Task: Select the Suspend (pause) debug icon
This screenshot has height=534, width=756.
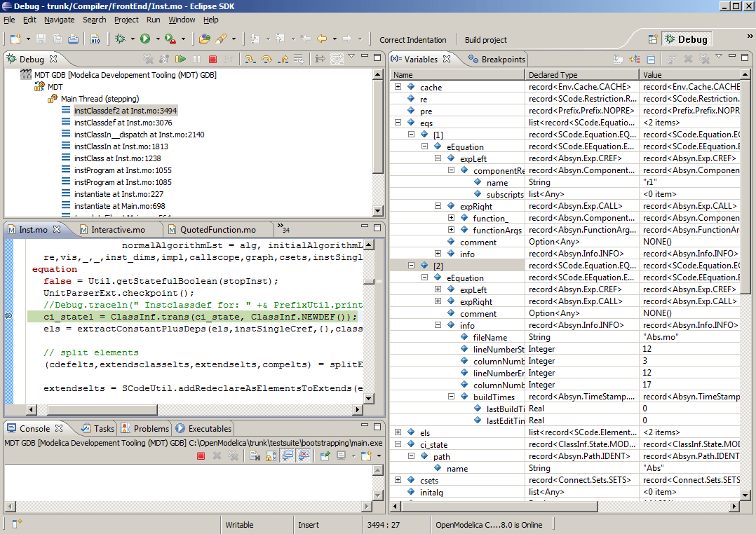Action: [197, 59]
